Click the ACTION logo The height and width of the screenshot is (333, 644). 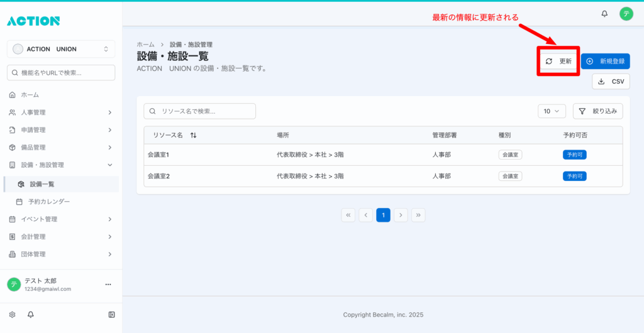point(33,21)
